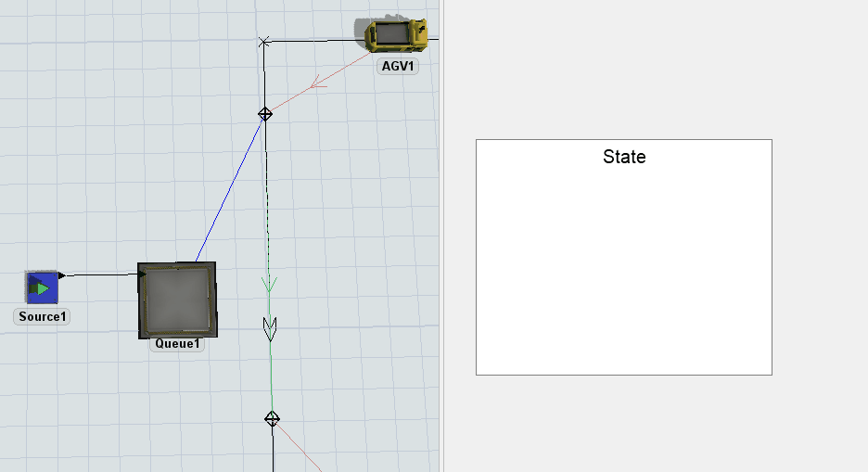Click the Source1 name label
The height and width of the screenshot is (472, 868).
tap(42, 316)
